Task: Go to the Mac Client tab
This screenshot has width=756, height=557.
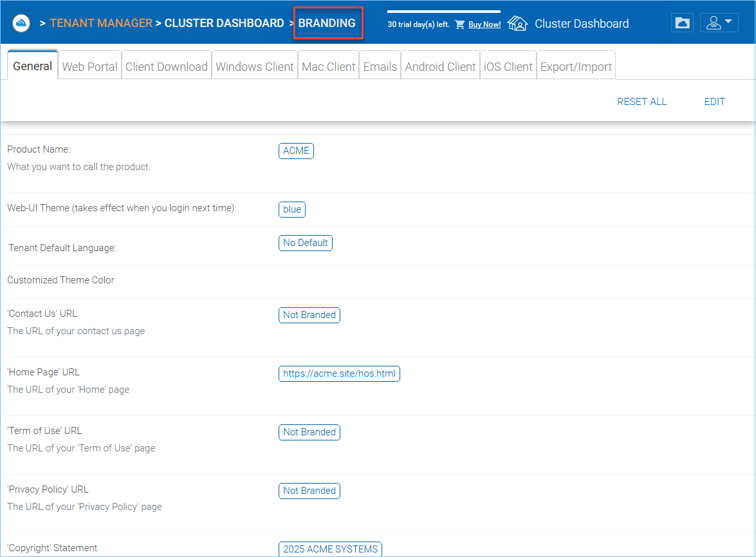Action: (328, 66)
